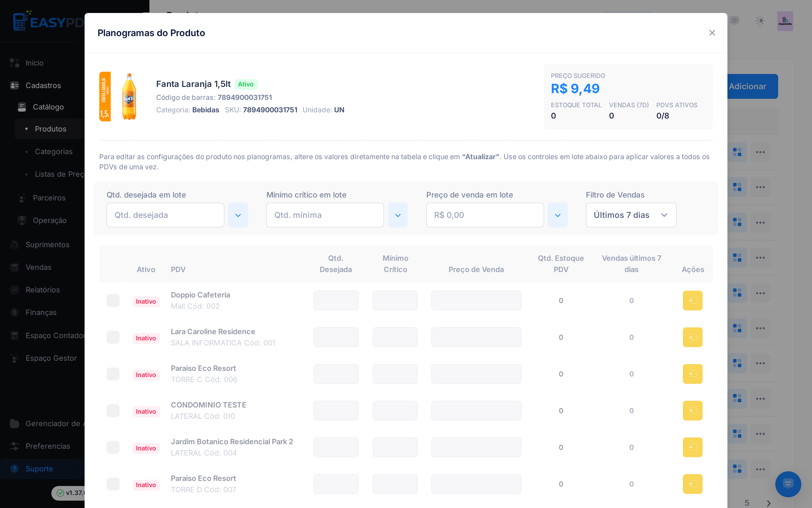Close the Planogramas do Produto dialog
The image size is (812, 508).
[712, 32]
